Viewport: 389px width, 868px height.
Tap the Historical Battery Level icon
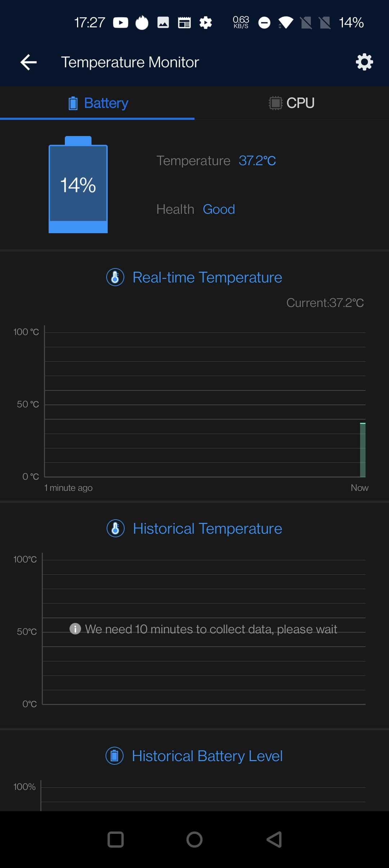(115, 756)
